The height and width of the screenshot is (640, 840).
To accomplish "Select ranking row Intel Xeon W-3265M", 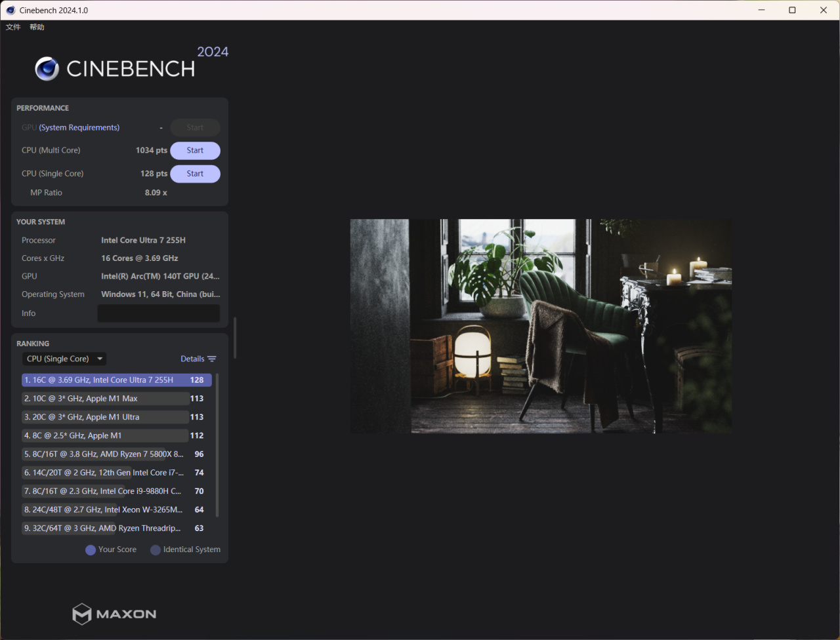I will pyautogui.click(x=117, y=510).
